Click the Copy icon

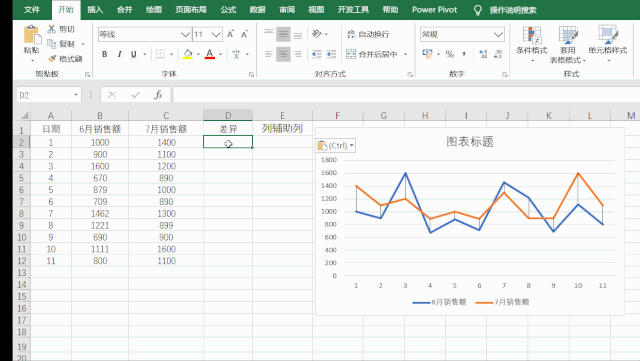[x=51, y=44]
